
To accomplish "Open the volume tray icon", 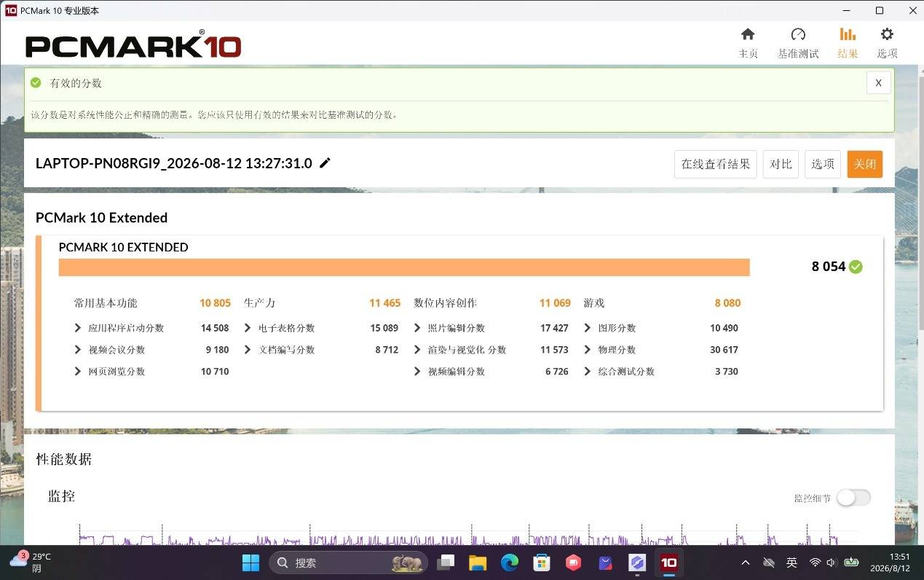I will pyautogui.click(x=832, y=563).
